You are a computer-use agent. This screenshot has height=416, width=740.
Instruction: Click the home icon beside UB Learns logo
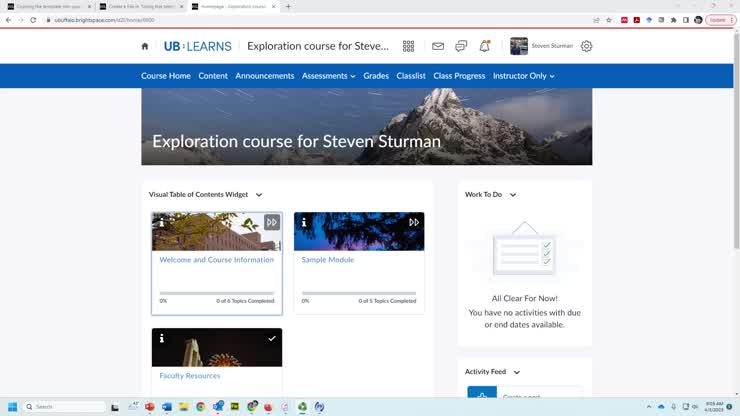click(x=145, y=46)
